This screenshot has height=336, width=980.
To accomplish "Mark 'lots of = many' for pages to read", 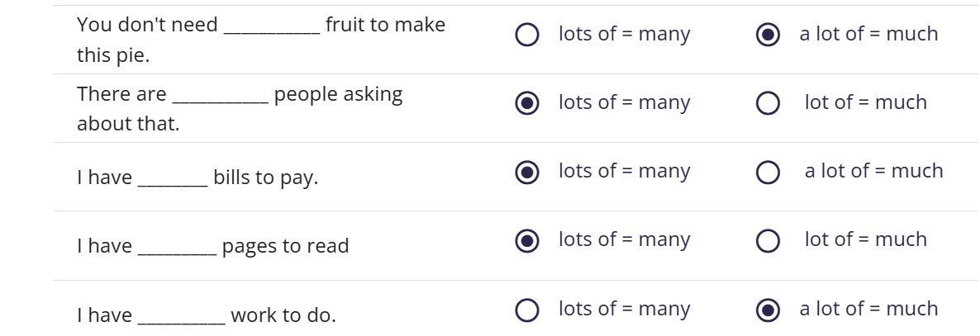I will pyautogui.click(x=527, y=241).
